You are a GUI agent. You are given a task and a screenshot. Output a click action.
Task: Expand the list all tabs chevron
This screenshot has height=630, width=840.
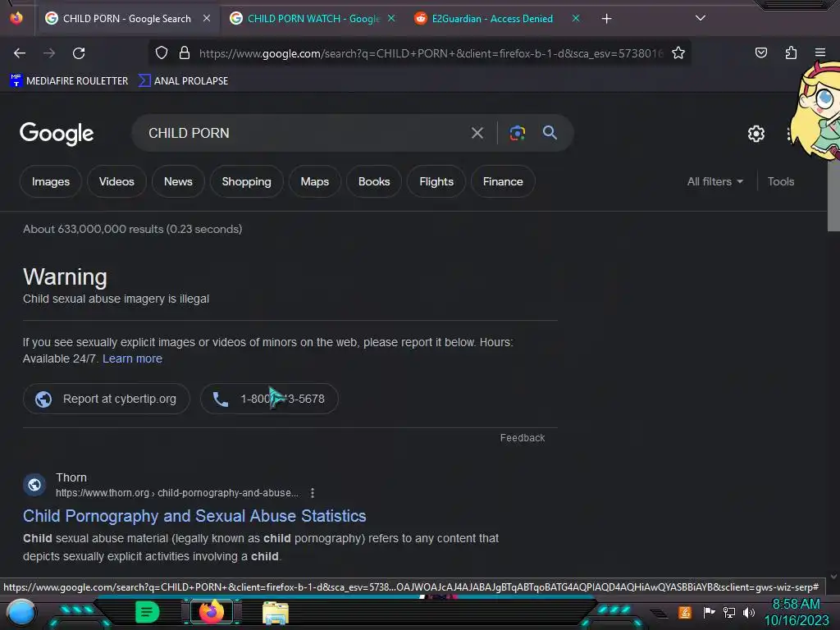pyautogui.click(x=701, y=18)
